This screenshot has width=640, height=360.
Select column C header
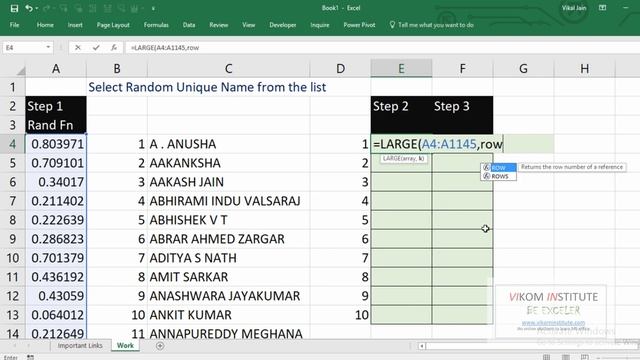[229, 68]
